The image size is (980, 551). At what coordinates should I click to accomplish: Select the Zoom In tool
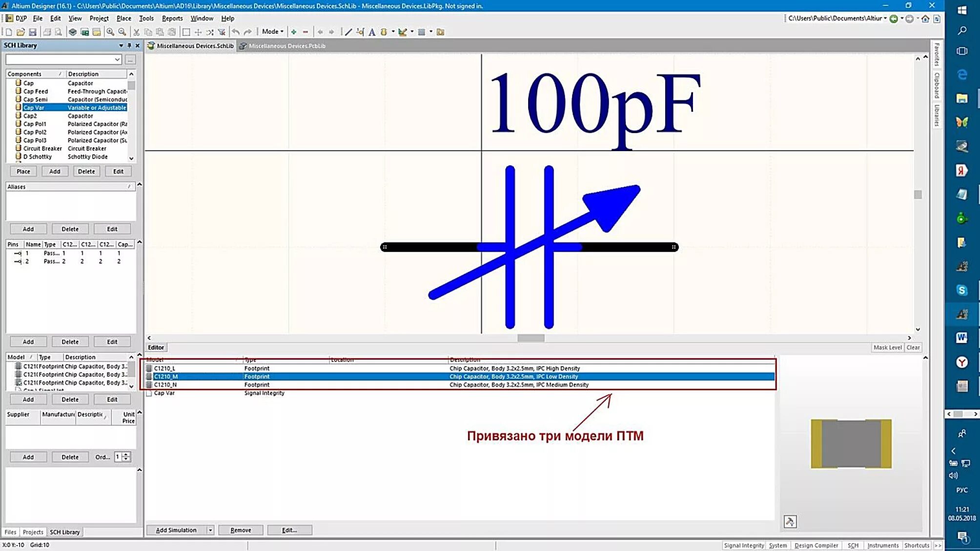(110, 31)
